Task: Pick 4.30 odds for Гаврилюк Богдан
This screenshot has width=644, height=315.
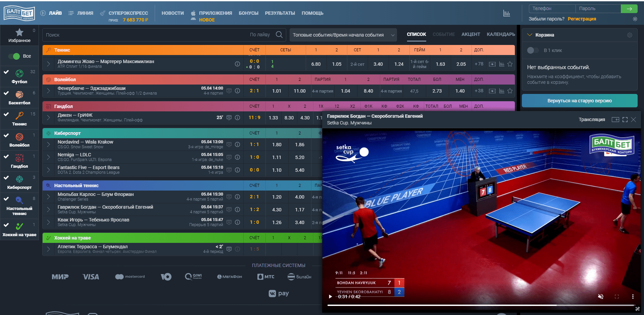Action: pyautogui.click(x=277, y=210)
